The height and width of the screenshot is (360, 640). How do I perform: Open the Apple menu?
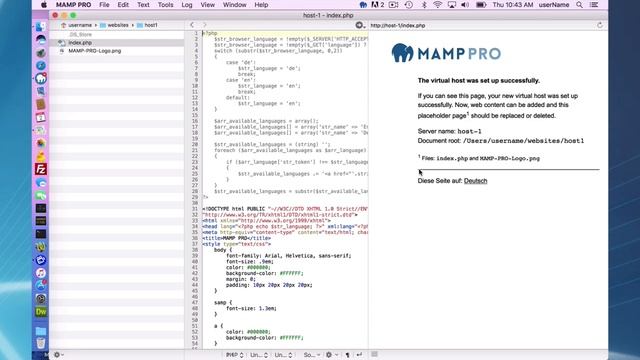44,5
